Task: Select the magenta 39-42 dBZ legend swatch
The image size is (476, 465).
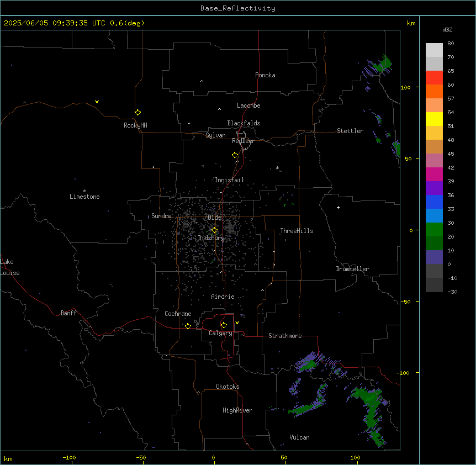Action: 434,174
